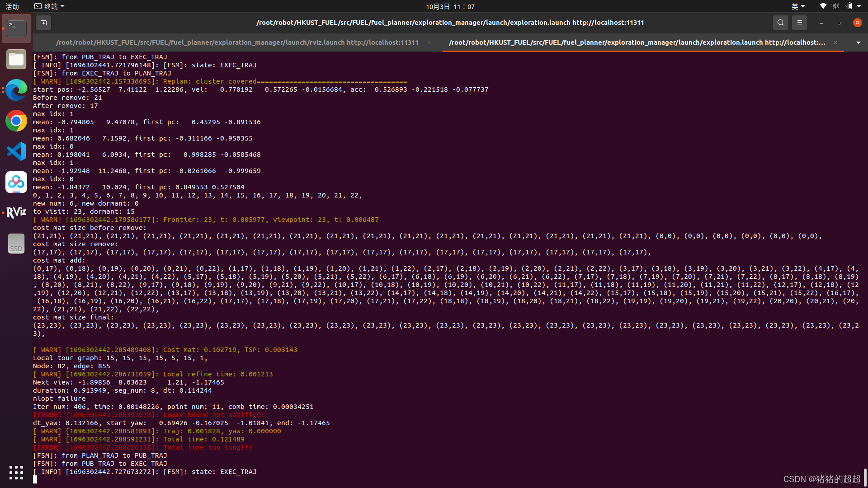Toggle the Wi-Fi status icon

click(822, 6)
